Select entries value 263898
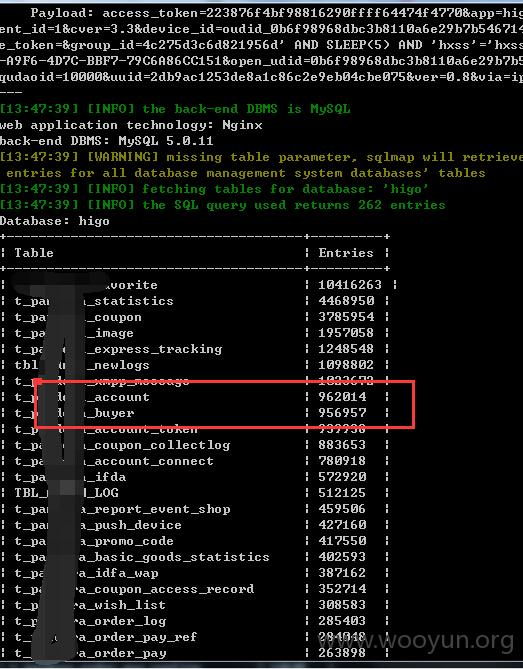 coord(342,653)
